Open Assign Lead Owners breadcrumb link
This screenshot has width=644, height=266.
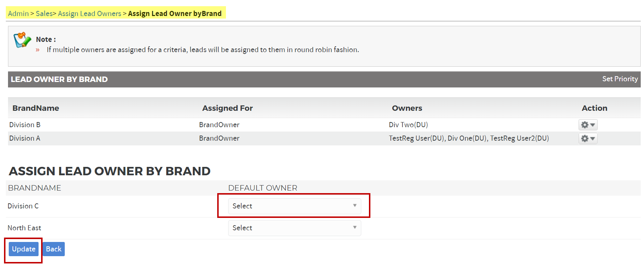(x=90, y=13)
